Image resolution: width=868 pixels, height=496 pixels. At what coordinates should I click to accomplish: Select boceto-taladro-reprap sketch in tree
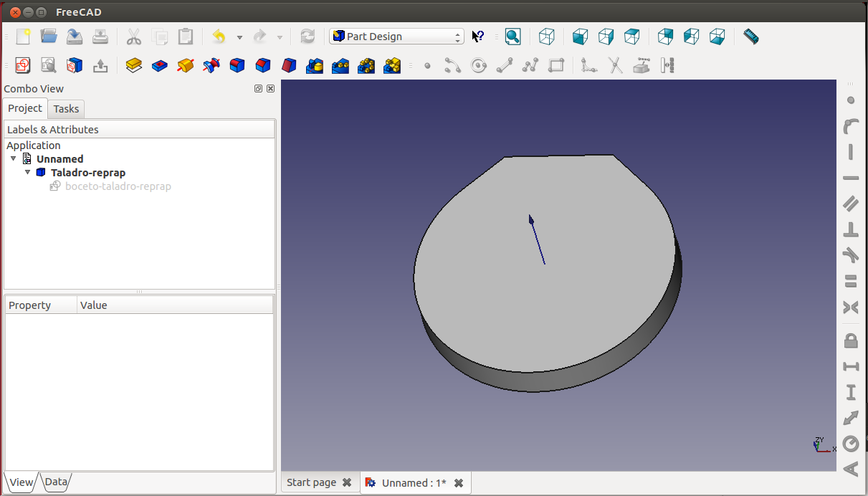click(x=118, y=186)
